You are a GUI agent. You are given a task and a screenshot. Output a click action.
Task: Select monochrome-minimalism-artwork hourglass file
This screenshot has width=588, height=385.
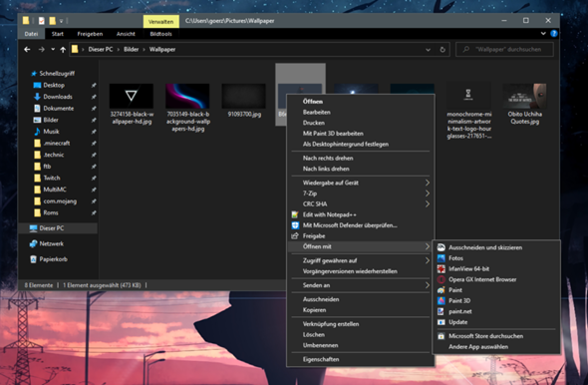[x=468, y=111]
